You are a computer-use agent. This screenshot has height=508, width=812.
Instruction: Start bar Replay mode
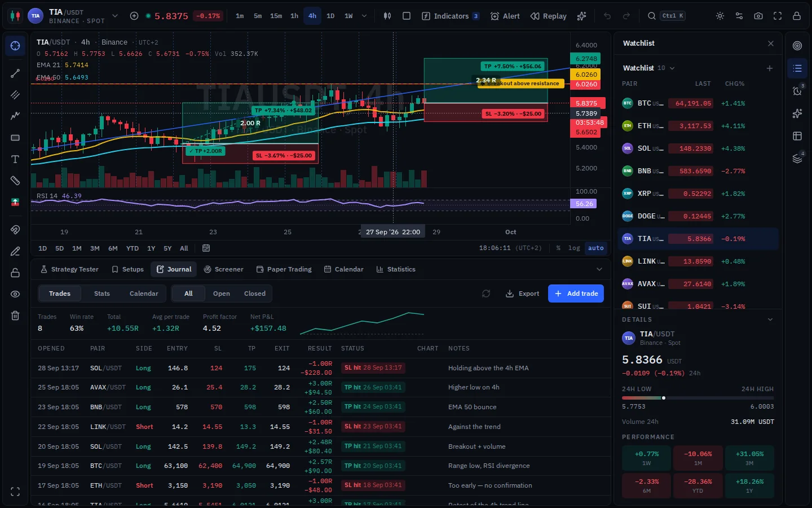pos(549,16)
